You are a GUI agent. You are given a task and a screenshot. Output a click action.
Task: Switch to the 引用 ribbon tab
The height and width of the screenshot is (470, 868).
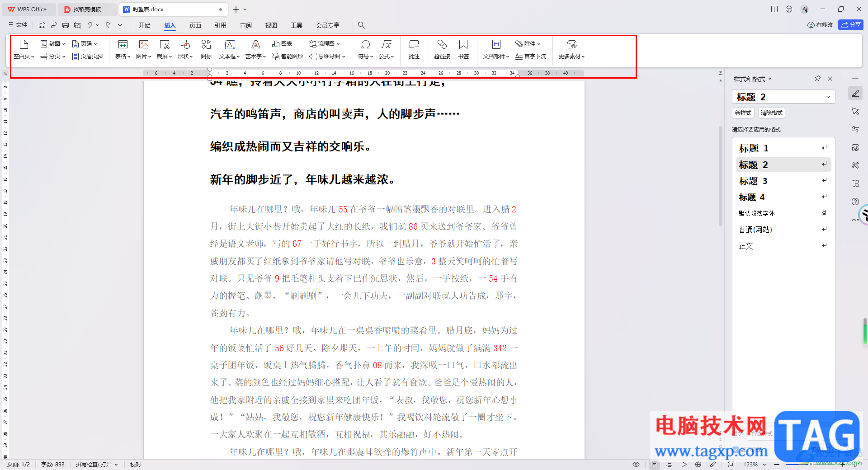tap(221, 25)
